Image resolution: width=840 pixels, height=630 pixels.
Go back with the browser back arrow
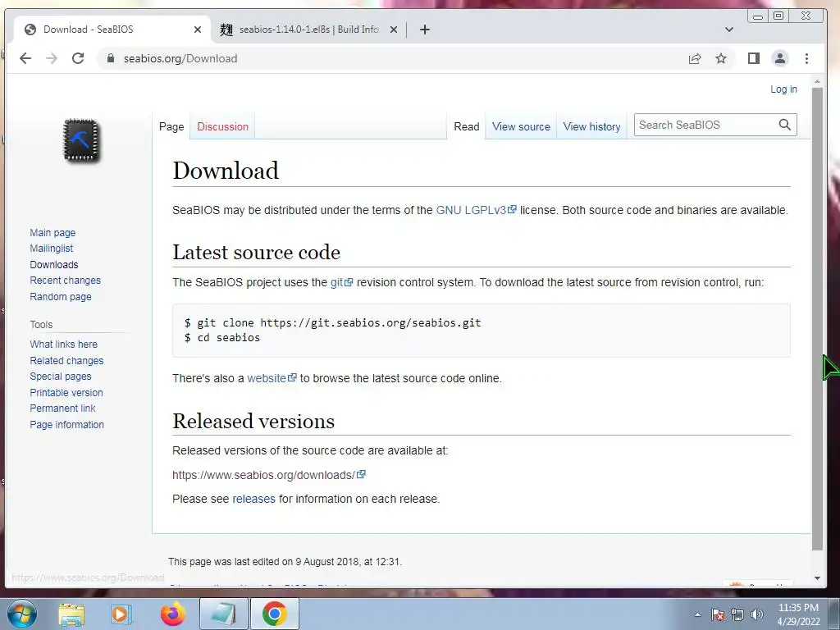[x=25, y=58]
